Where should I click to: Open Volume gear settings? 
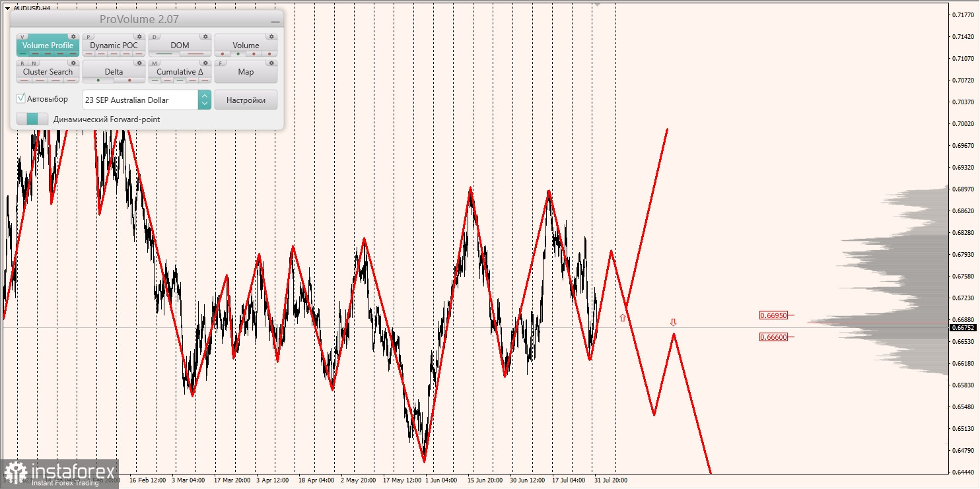click(x=271, y=37)
